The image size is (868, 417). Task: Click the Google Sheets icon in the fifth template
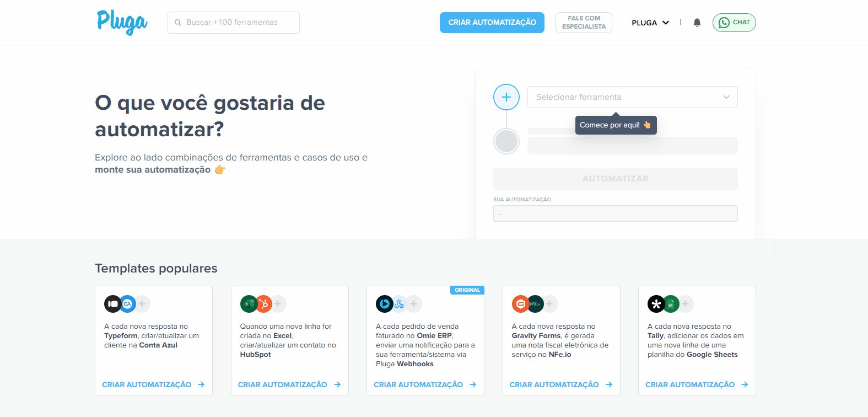coord(671,304)
